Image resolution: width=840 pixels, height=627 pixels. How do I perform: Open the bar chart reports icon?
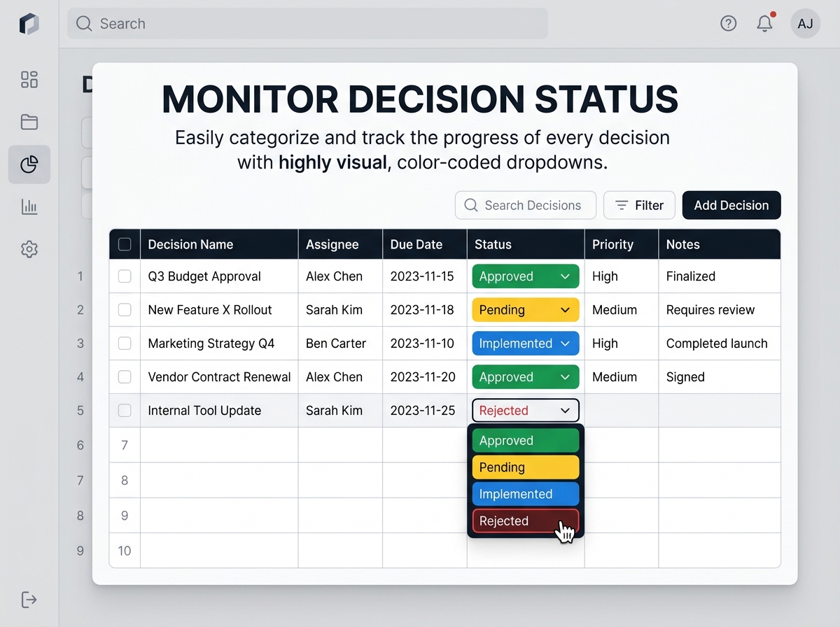coord(29,206)
